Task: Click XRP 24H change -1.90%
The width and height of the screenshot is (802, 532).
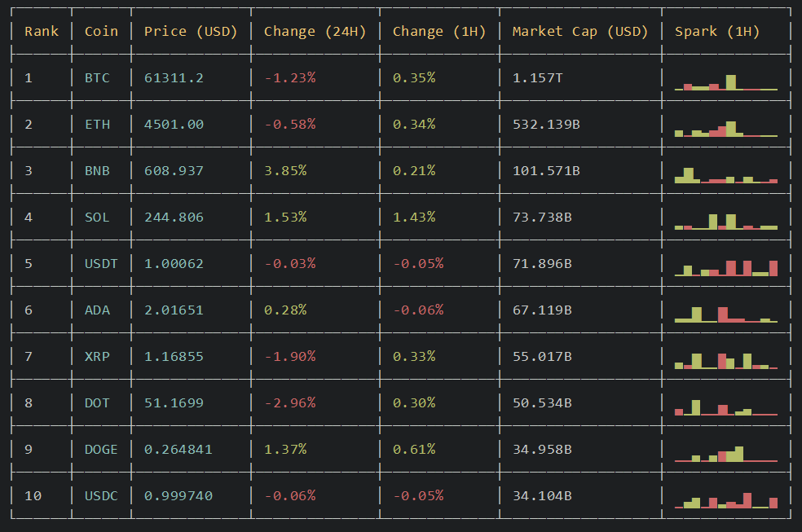Action: pyautogui.click(x=290, y=357)
